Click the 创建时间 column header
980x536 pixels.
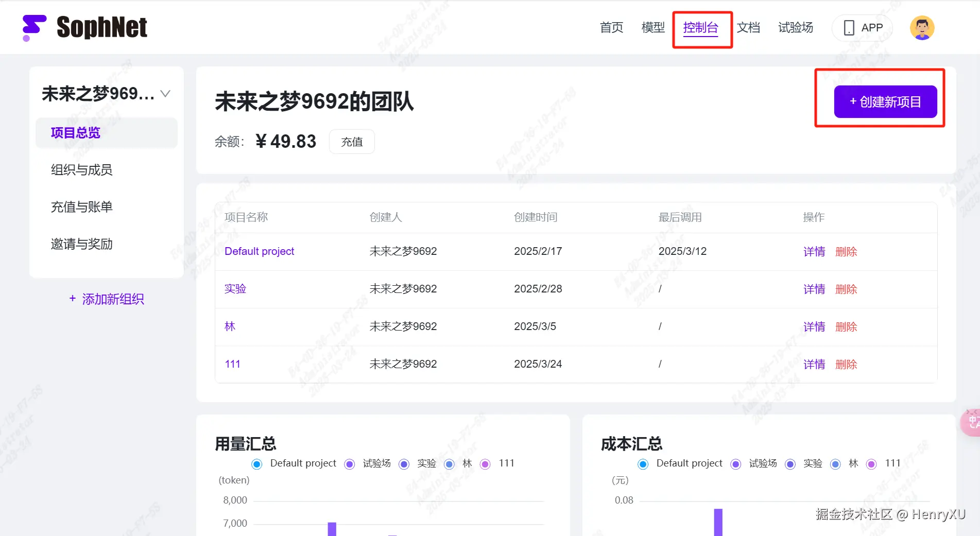pos(536,217)
